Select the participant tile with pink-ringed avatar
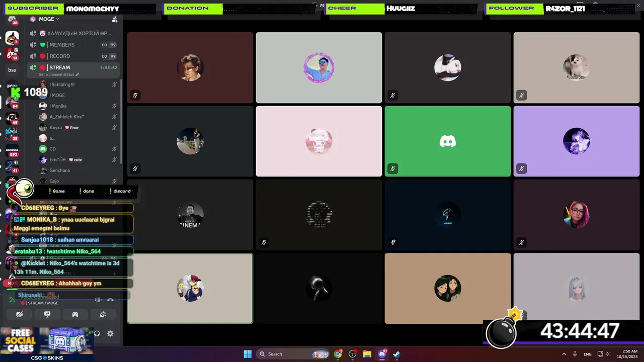This screenshot has height=362, width=644. 319,68
